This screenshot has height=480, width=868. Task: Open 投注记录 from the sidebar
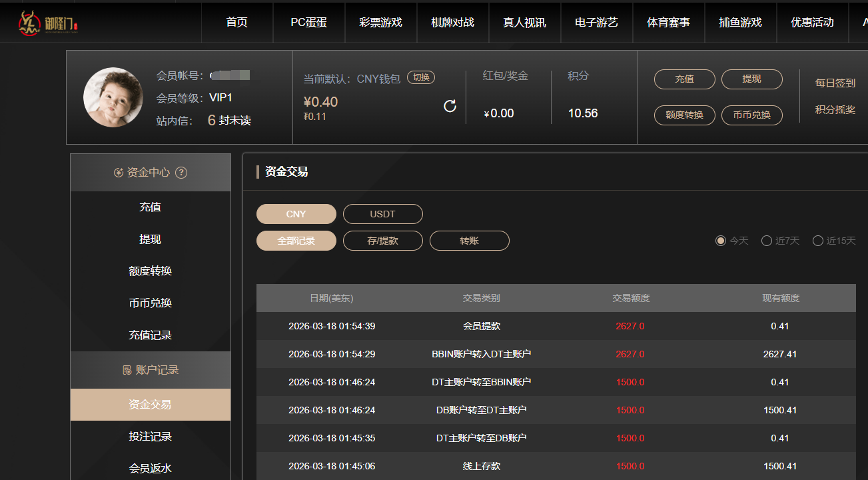(150, 436)
